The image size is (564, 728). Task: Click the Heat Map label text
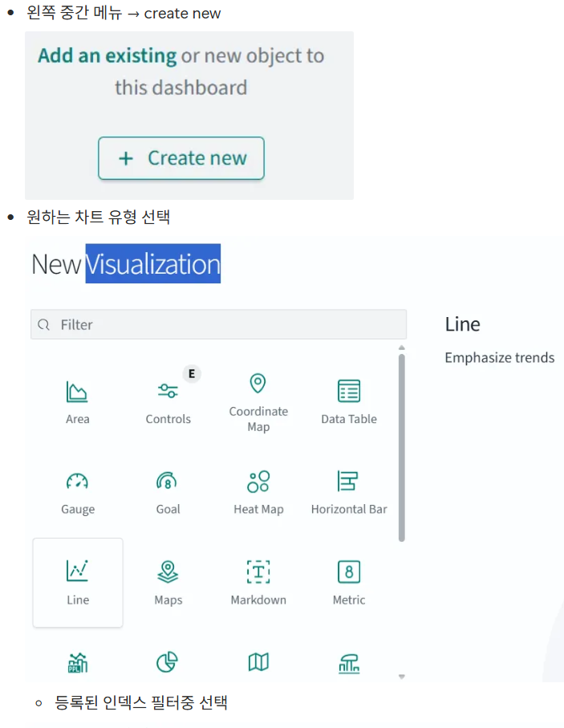click(x=258, y=510)
